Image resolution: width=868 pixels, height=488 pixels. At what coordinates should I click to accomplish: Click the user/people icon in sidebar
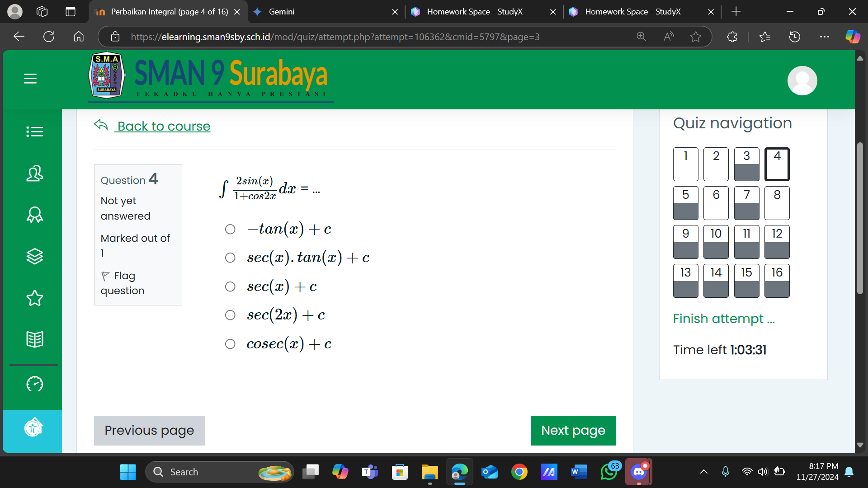(x=33, y=174)
